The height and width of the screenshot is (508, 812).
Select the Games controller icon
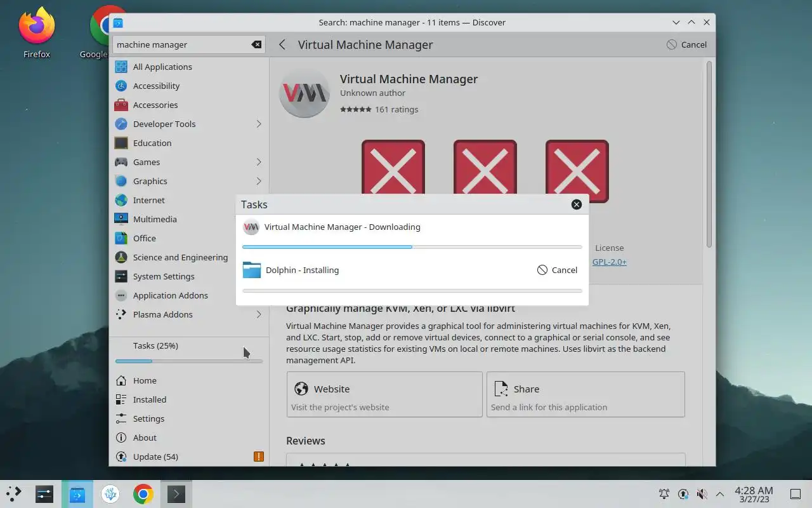(121, 162)
